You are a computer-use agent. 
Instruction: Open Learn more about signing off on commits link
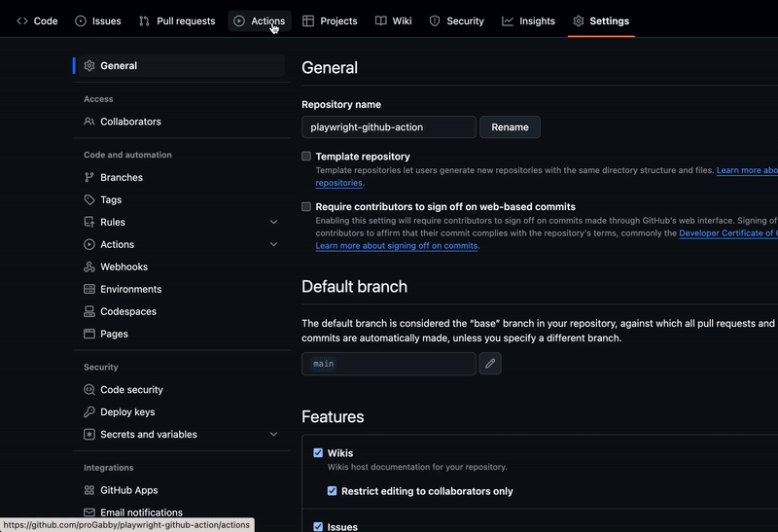[x=397, y=246]
